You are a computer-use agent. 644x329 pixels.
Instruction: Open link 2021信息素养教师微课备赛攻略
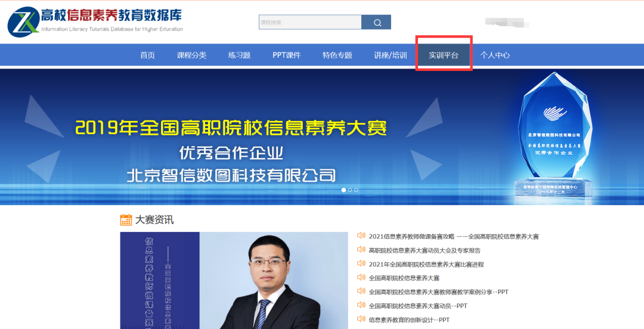point(454,236)
